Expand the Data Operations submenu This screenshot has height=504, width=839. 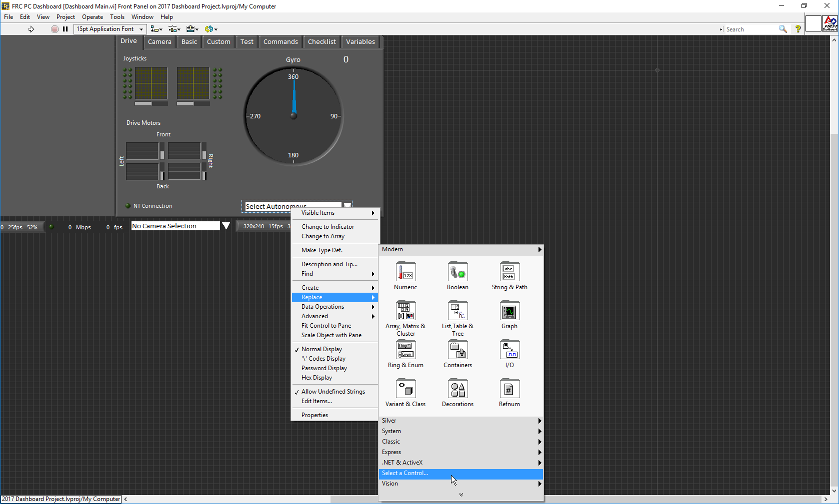pyautogui.click(x=334, y=307)
